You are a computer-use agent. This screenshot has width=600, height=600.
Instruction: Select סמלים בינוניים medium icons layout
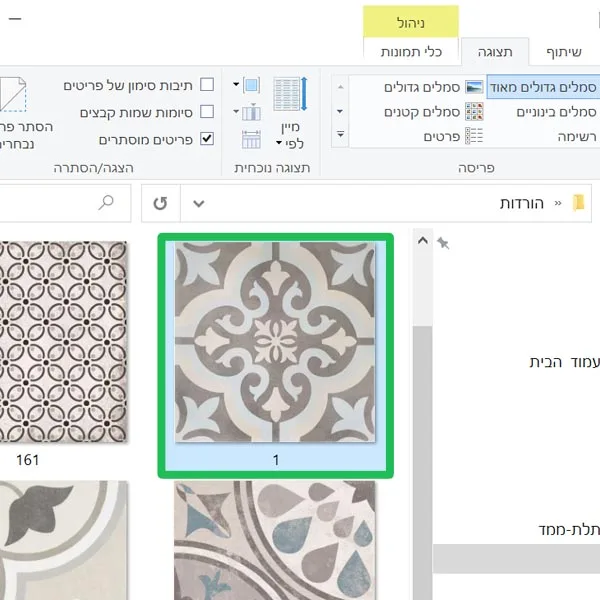[x=556, y=112]
